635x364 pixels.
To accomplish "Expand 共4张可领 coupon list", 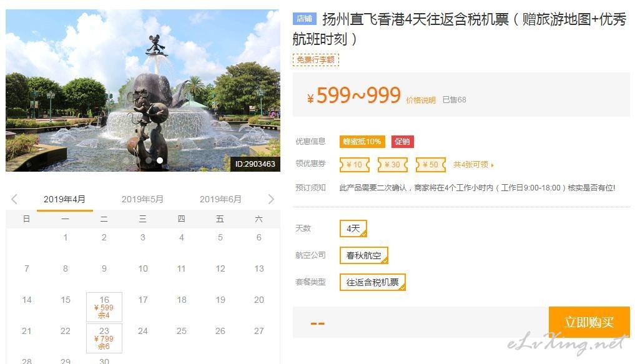I will coord(473,165).
